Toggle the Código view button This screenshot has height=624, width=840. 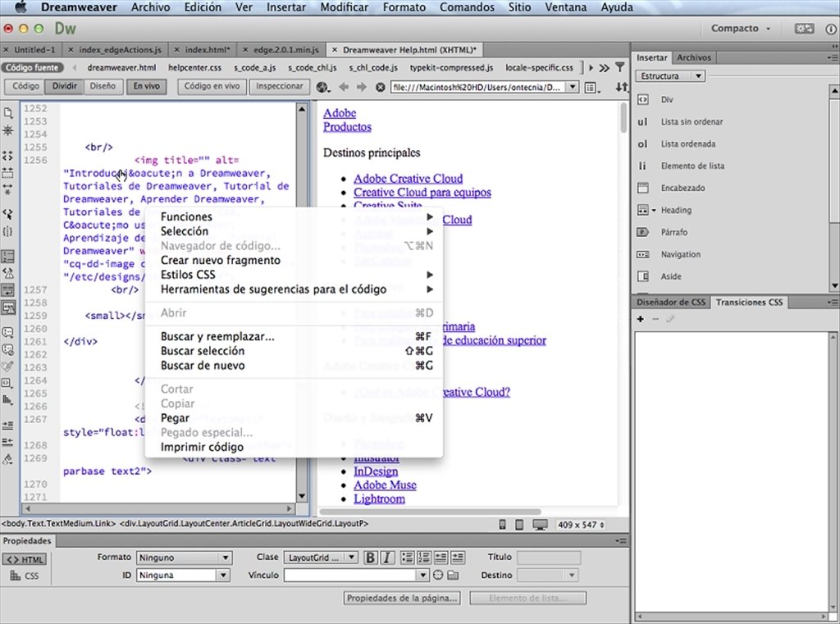pos(25,86)
